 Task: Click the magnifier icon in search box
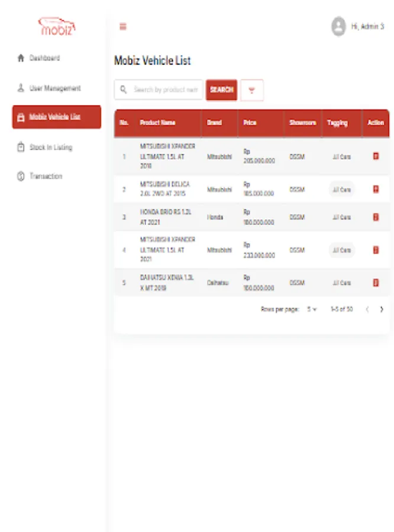(x=124, y=90)
